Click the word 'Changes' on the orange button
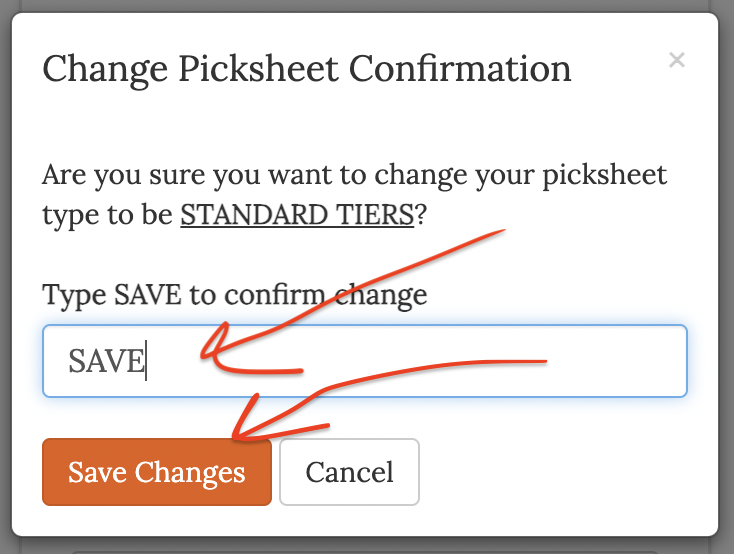This screenshot has width=734, height=554. point(190,473)
